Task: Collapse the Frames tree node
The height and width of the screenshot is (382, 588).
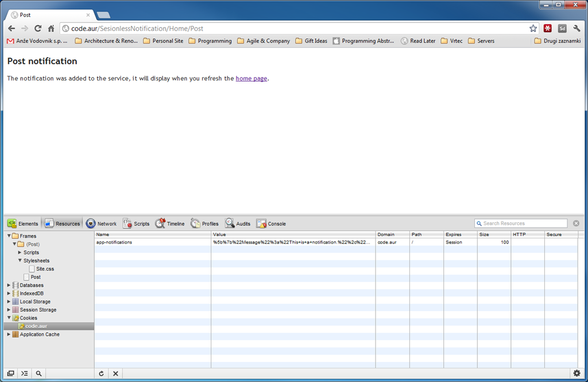Action: tap(9, 236)
